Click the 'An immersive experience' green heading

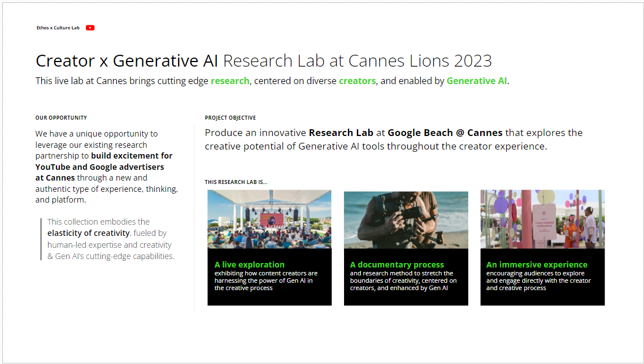coord(537,265)
